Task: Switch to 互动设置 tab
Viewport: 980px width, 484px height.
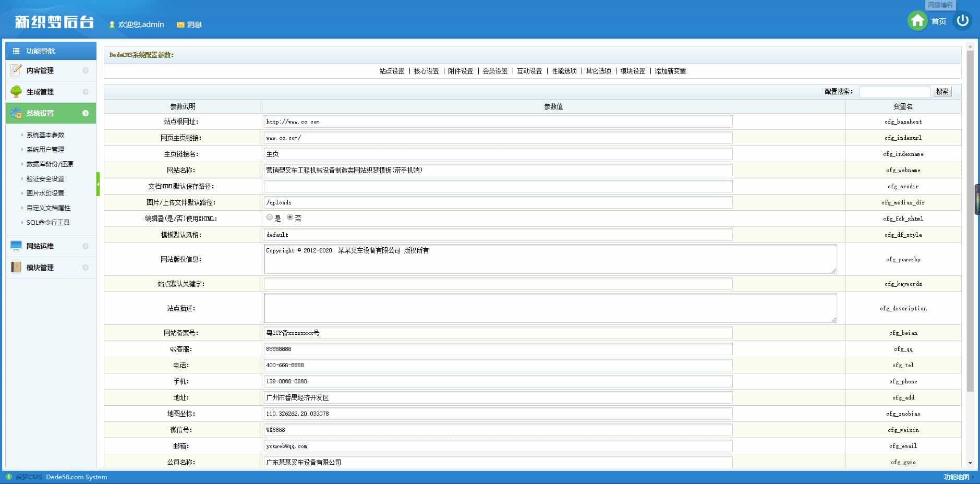Action: coord(529,71)
